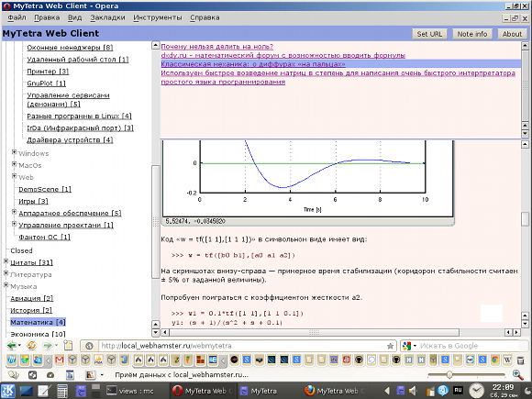Click the volume speaker tray icon

pos(413,391)
